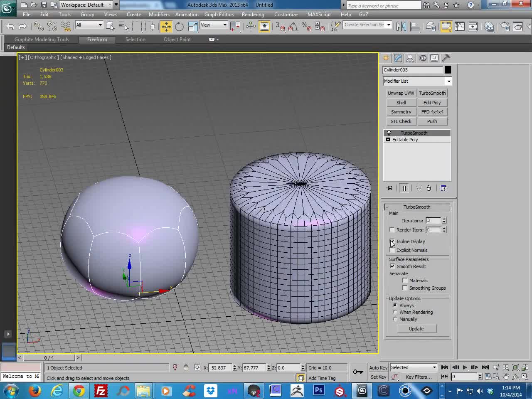This screenshot has width=532, height=399.
Task: Open the Hierarchy command panel tab
Action: [x=410, y=58]
